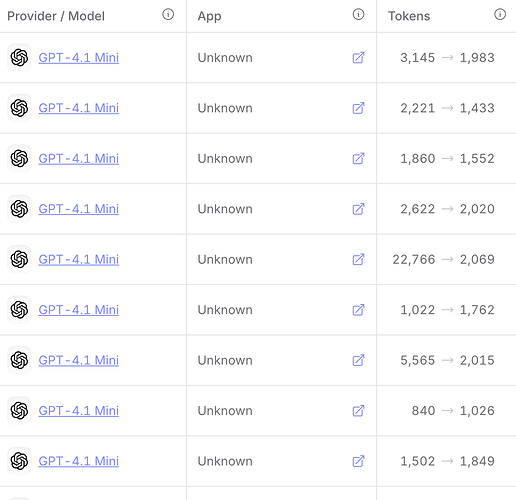Click the info icon beside Tokens header
Screen dimensions: 516x500
[500, 14]
